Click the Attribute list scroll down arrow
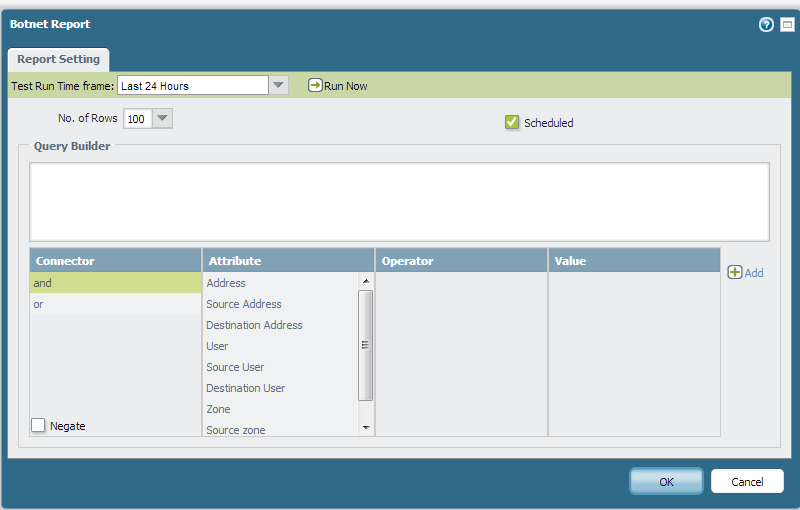The image size is (800, 510). click(x=366, y=427)
